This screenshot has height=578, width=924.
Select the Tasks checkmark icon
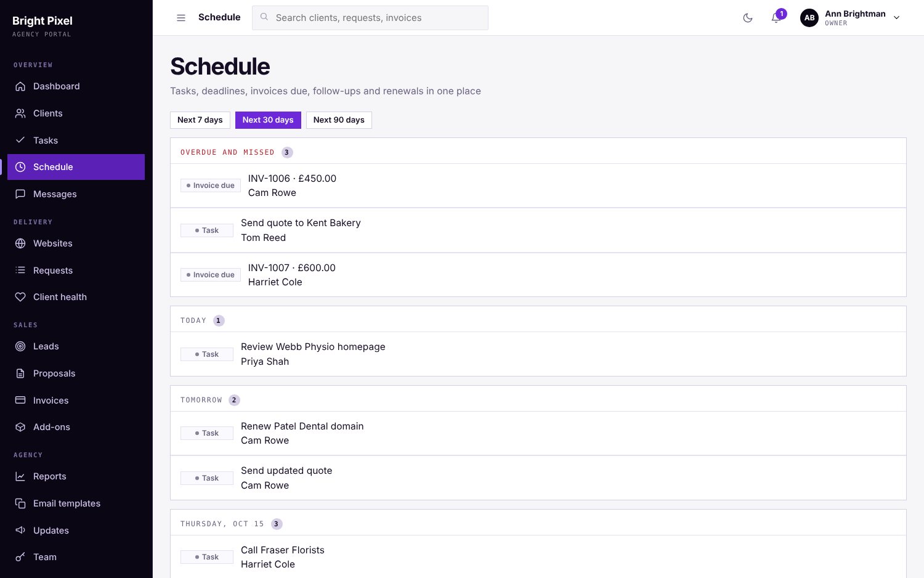pos(20,140)
